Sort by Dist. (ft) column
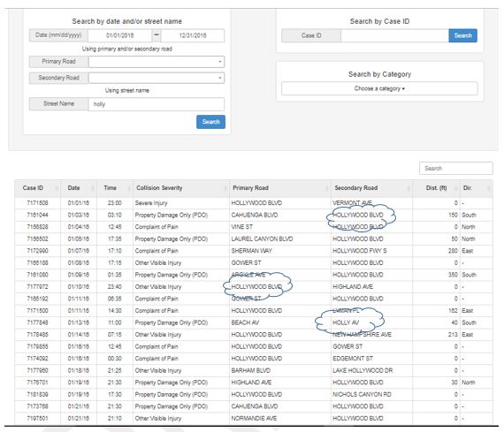The width and height of the screenshot is (504, 432). 436,188
